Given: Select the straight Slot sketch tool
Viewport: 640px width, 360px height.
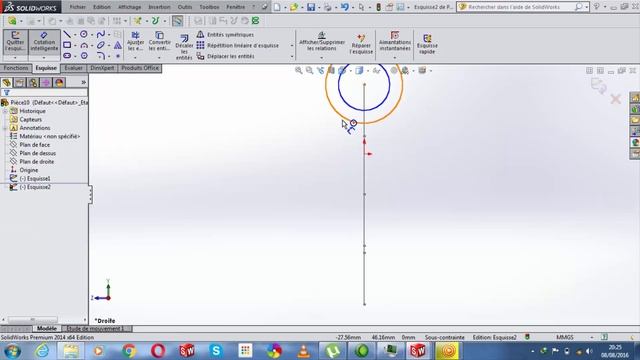Looking at the screenshot, I should pyautogui.click(x=67, y=56).
